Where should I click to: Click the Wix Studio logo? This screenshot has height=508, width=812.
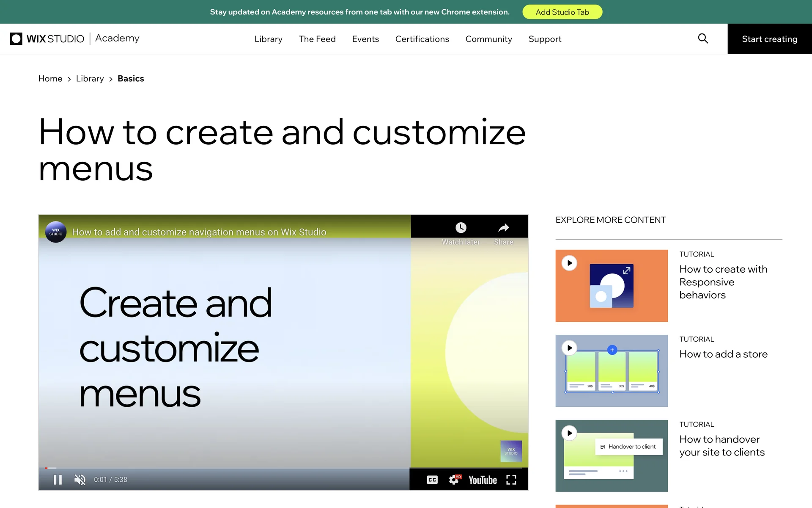pyautogui.click(x=47, y=39)
